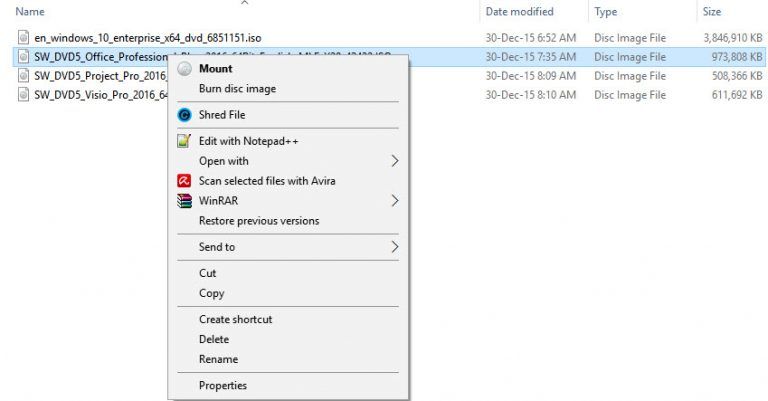Expand the Send to submenu arrow
Screen dimensions: 768x401
(x=395, y=247)
